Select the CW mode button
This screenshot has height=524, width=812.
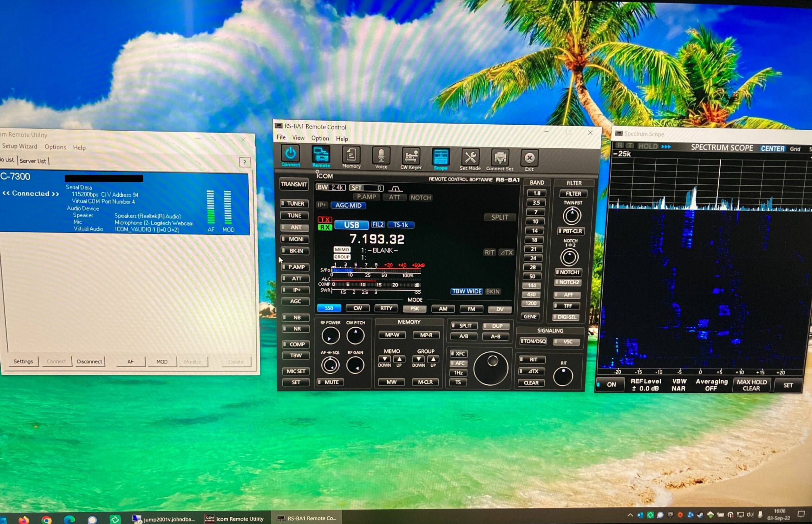click(x=357, y=308)
